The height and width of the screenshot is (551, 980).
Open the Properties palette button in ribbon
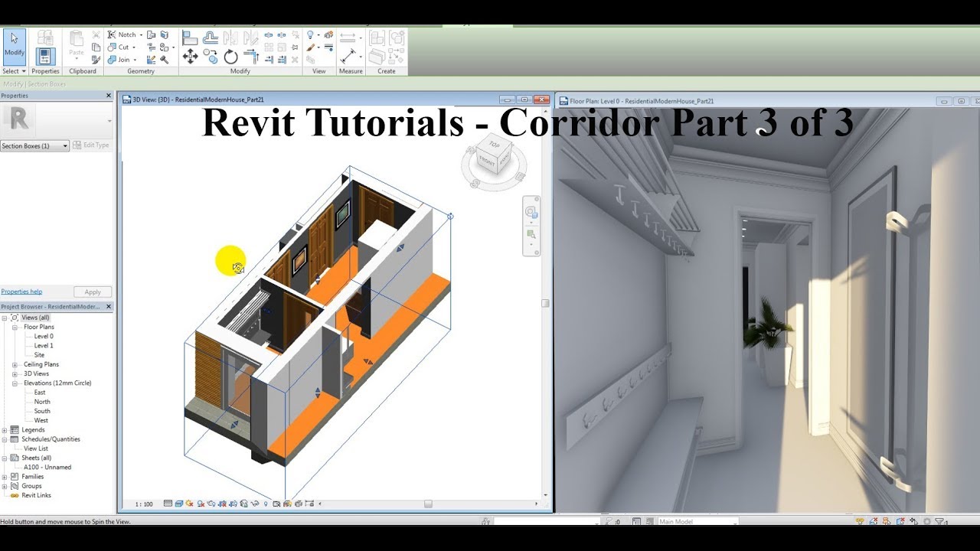(x=45, y=56)
